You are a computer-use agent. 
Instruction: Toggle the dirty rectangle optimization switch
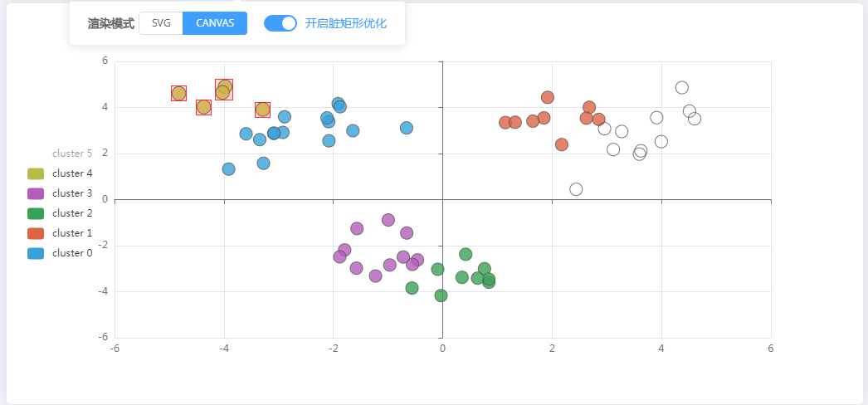pyautogui.click(x=280, y=23)
